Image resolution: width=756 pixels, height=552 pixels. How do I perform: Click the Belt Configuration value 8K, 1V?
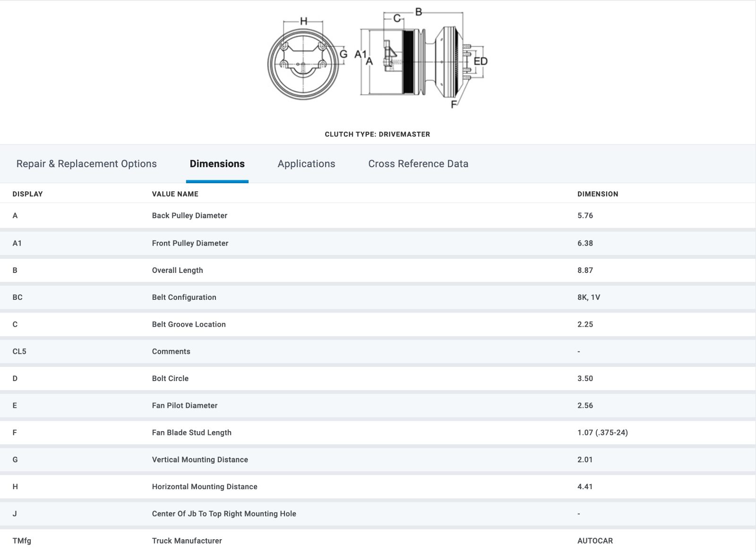tap(588, 297)
